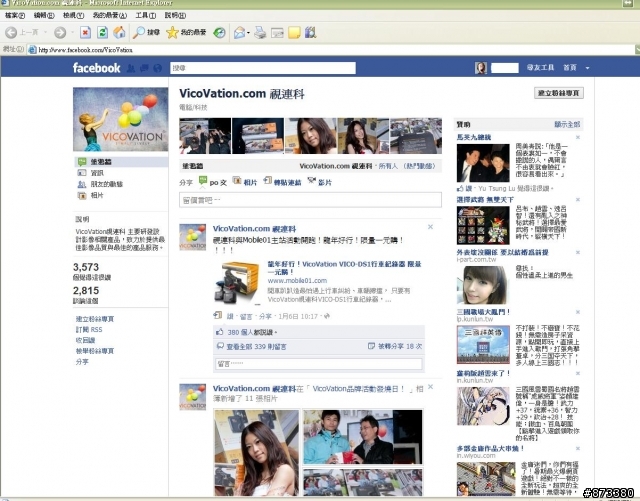Open the 工具 (Tools) menu
Screen dimensions: 640x501
[x=146, y=16]
